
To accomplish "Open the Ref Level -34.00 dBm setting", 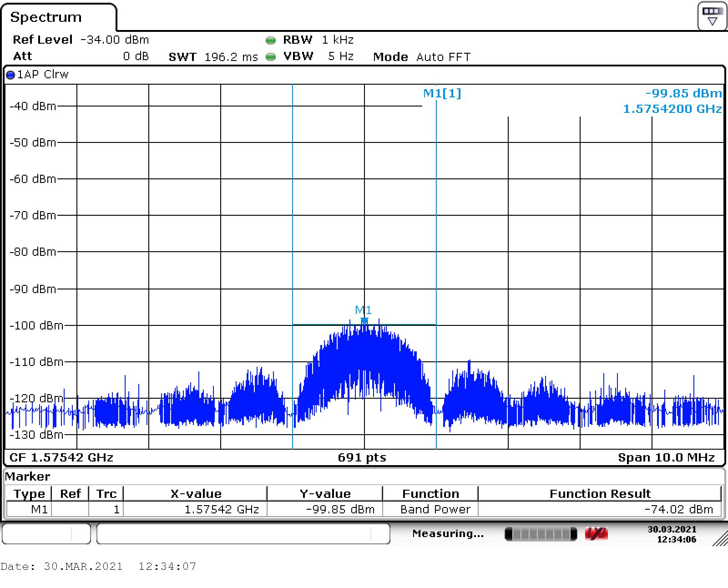I will point(81,40).
